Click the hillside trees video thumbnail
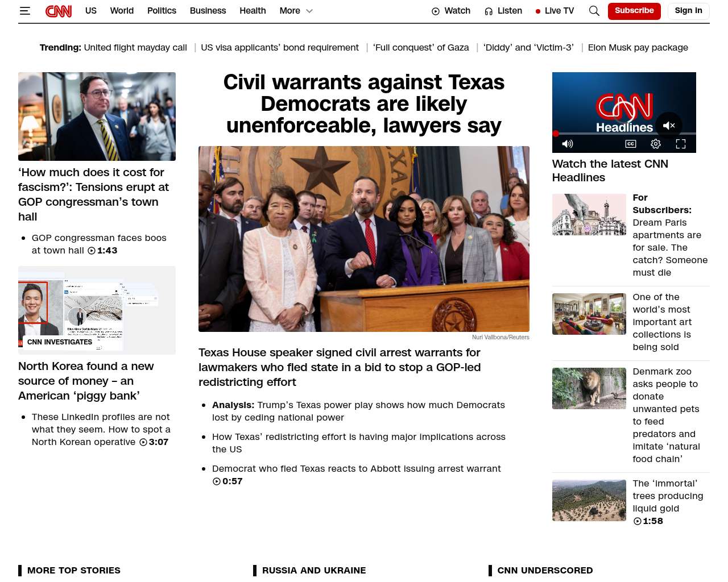Screen dimensions: 728x582 (x=589, y=500)
